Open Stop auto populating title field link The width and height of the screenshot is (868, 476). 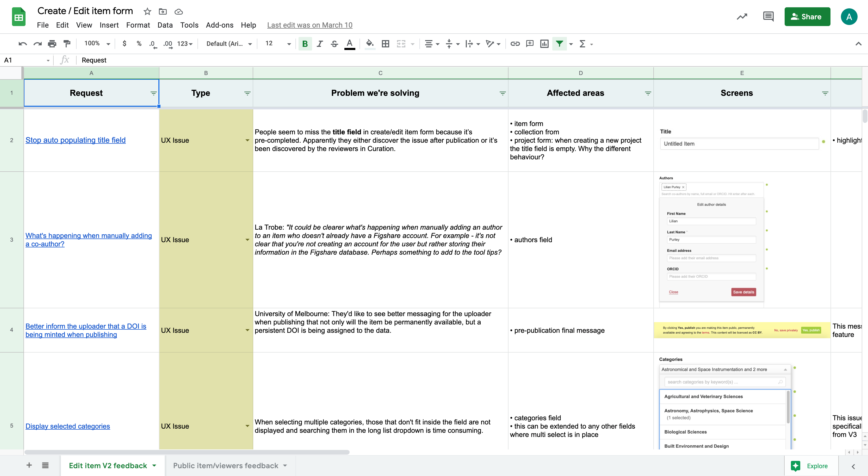pos(76,140)
